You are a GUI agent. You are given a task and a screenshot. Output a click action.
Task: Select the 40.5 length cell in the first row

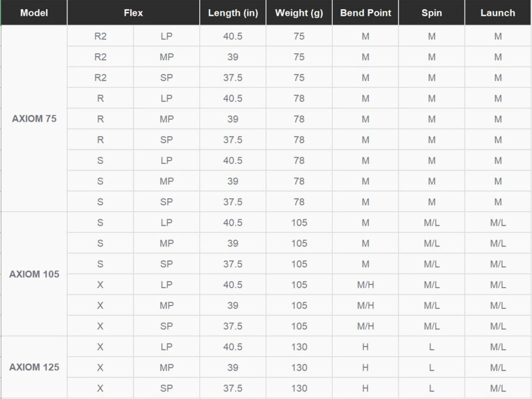(233, 36)
